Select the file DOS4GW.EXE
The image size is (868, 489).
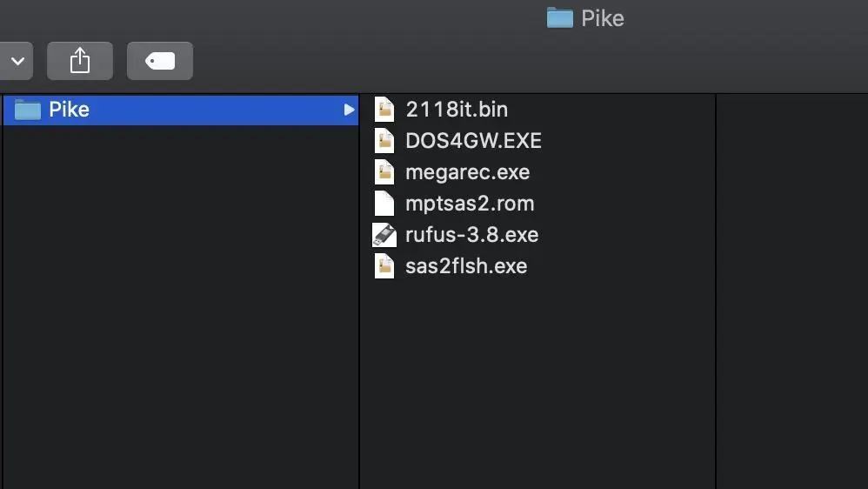[473, 141]
